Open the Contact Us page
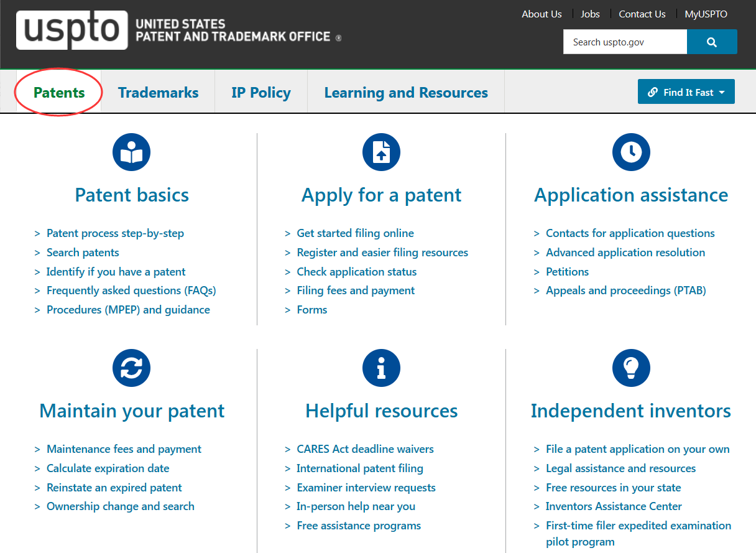Viewport: 756px width, 553px height. click(642, 14)
